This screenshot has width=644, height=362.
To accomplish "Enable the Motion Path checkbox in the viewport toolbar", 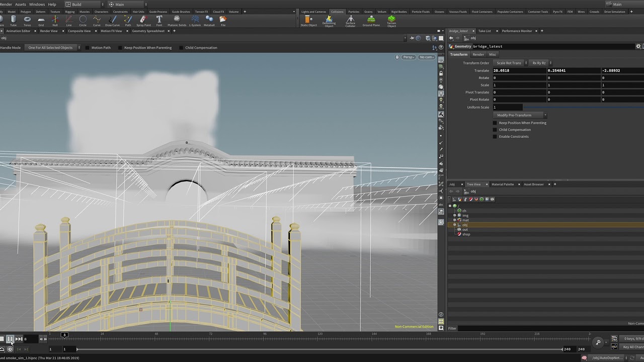I will tap(87, 48).
